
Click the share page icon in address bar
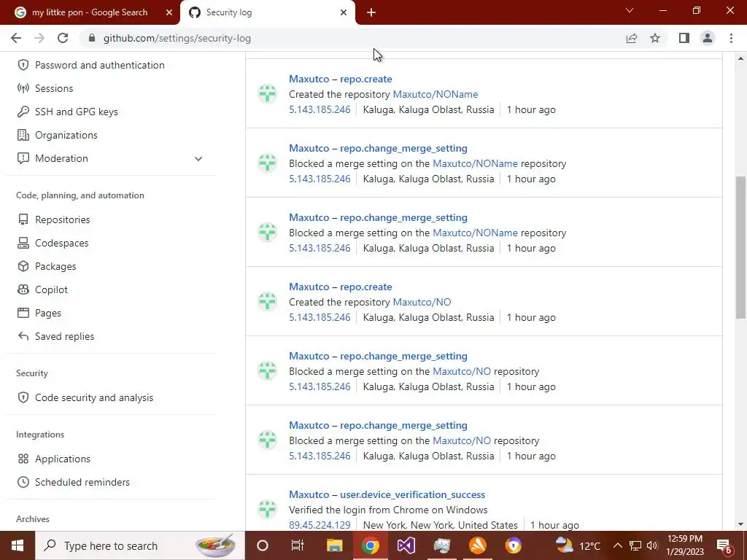point(632,38)
